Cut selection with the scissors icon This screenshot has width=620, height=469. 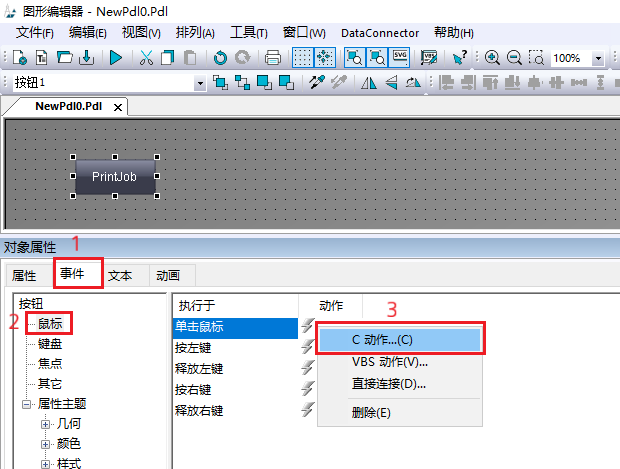pos(146,58)
